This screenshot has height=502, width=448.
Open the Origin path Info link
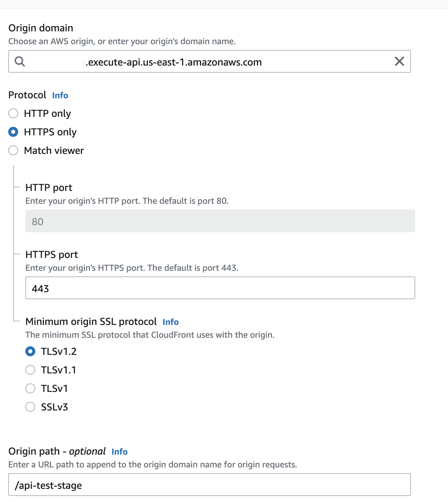(x=120, y=451)
